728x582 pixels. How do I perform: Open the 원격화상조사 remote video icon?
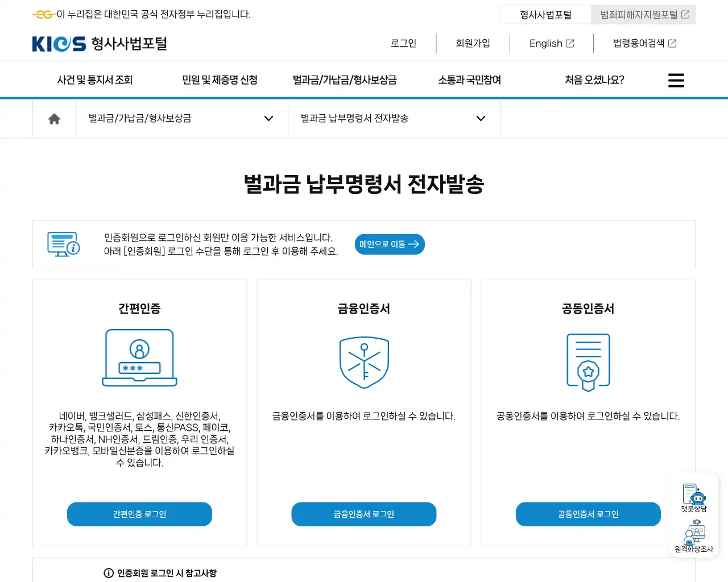click(x=694, y=536)
